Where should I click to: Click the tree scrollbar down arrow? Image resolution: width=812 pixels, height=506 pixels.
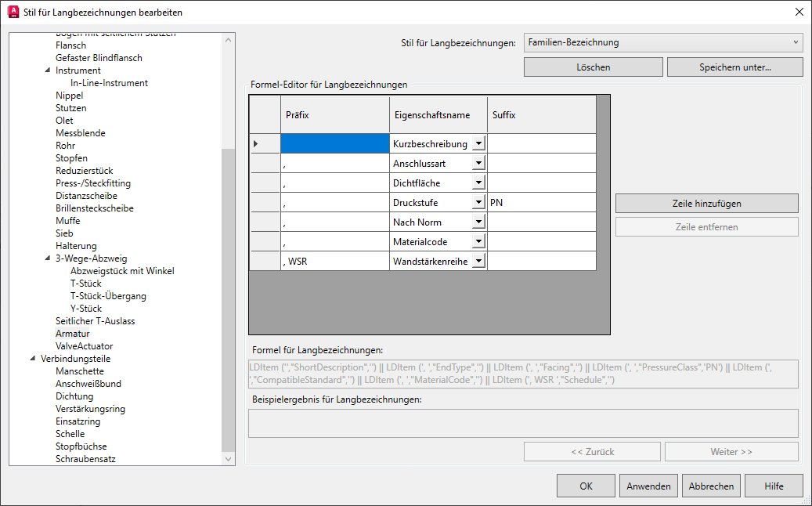pyautogui.click(x=229, y=458)
